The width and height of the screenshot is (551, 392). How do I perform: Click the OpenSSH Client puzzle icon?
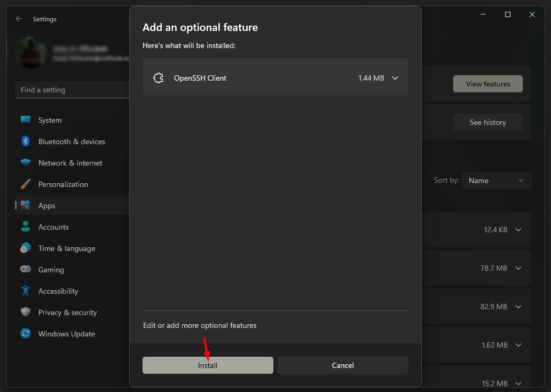point(158,78)
